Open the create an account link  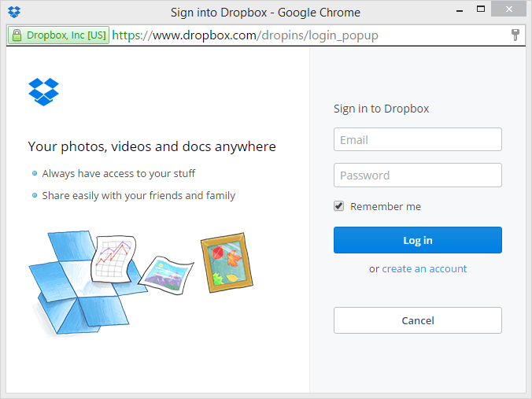tap(424, 268)
